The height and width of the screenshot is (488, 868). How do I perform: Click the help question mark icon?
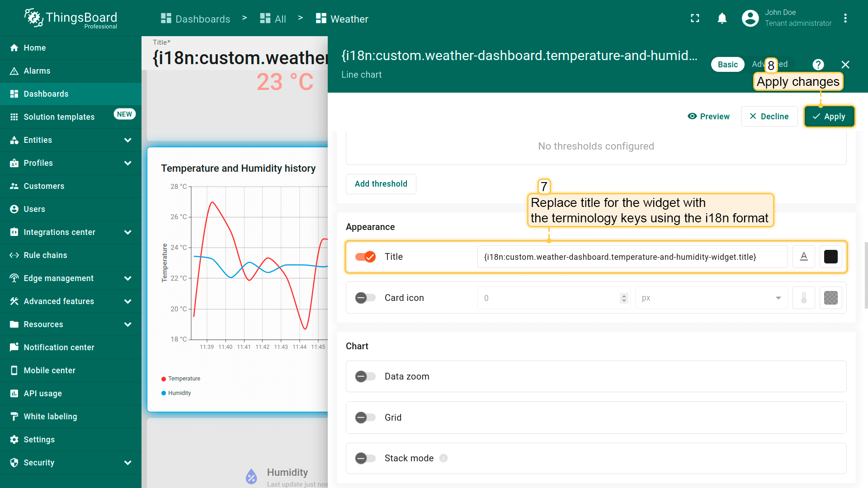pos(818,65)
